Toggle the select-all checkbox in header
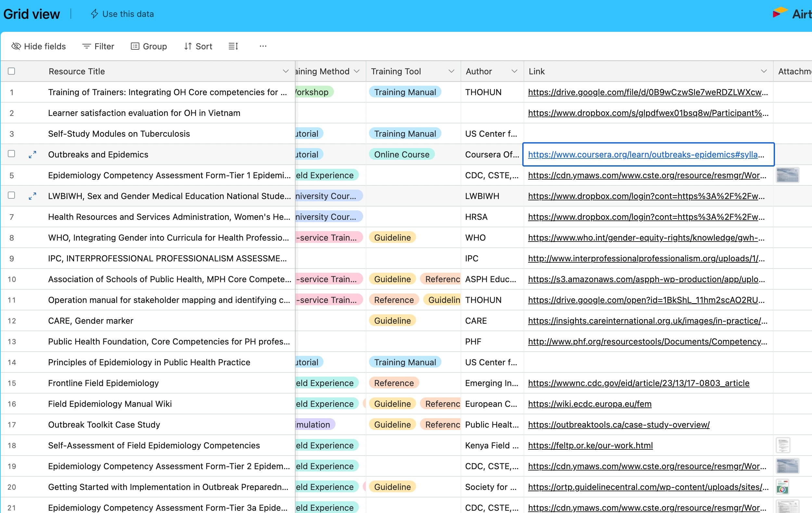 11,71
